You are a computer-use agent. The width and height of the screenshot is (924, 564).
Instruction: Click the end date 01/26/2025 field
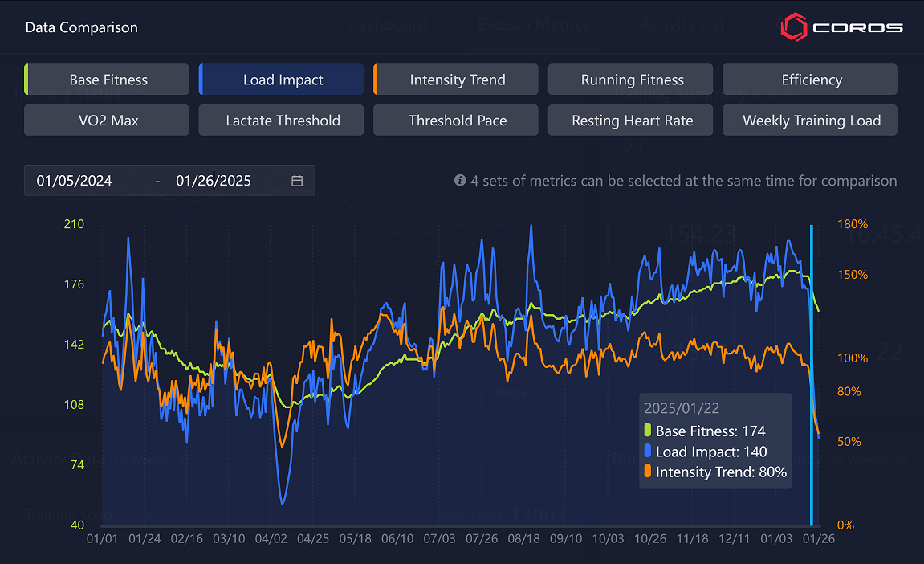click(x=214, y=181)
